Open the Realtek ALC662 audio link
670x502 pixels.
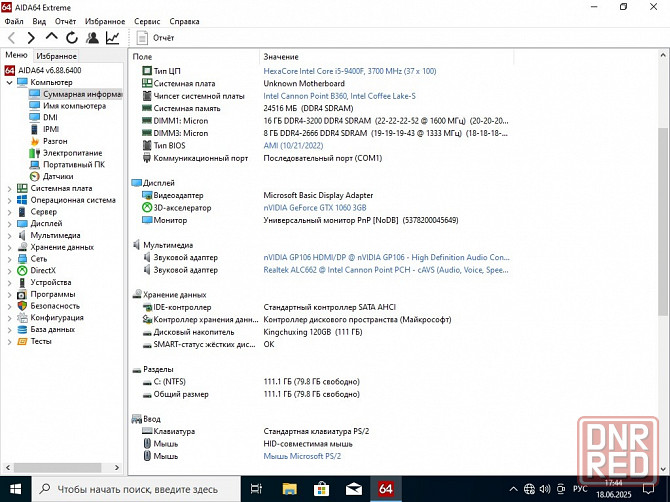coord(386,270)
